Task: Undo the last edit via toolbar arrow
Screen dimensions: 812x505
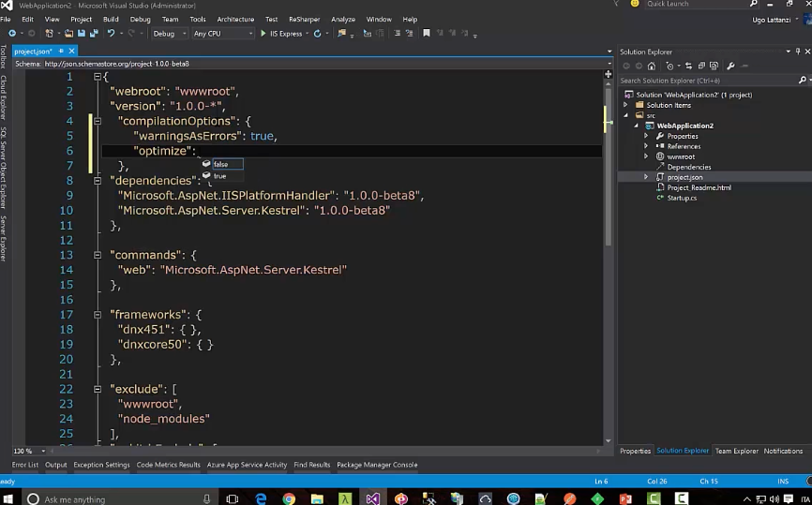Action: pos(111,34)
